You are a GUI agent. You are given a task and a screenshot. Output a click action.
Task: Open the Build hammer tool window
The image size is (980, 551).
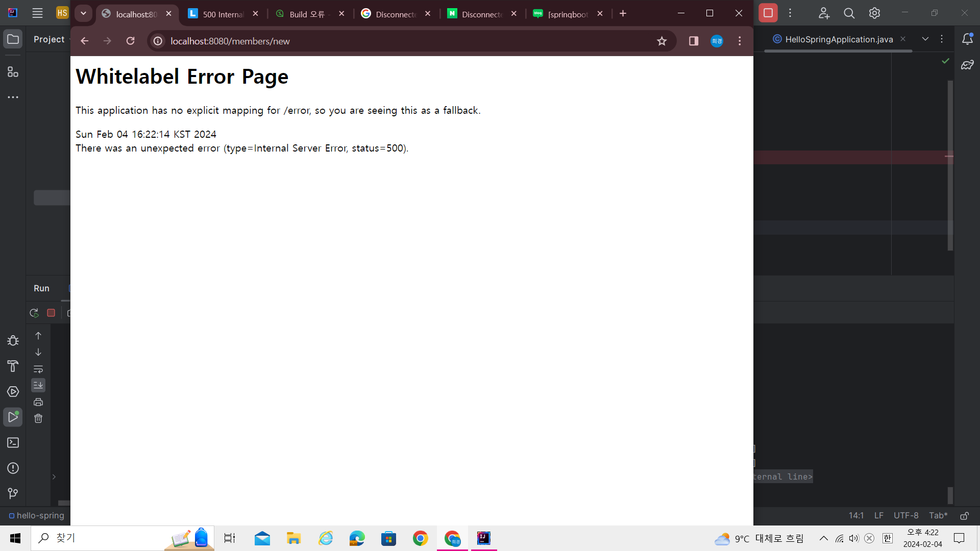pos(13,366)
